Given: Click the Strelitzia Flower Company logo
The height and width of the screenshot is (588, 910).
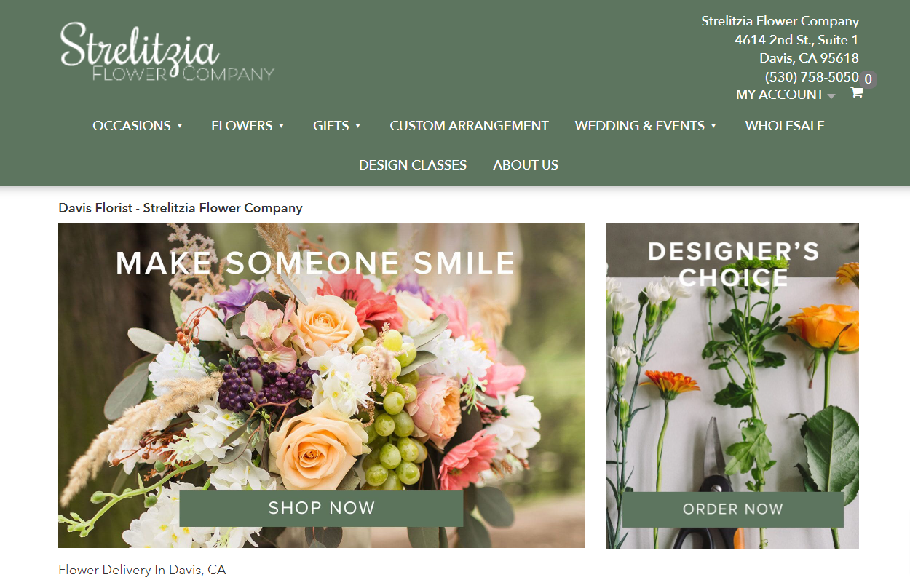Looking at the screenshot, I should point(167,51).
